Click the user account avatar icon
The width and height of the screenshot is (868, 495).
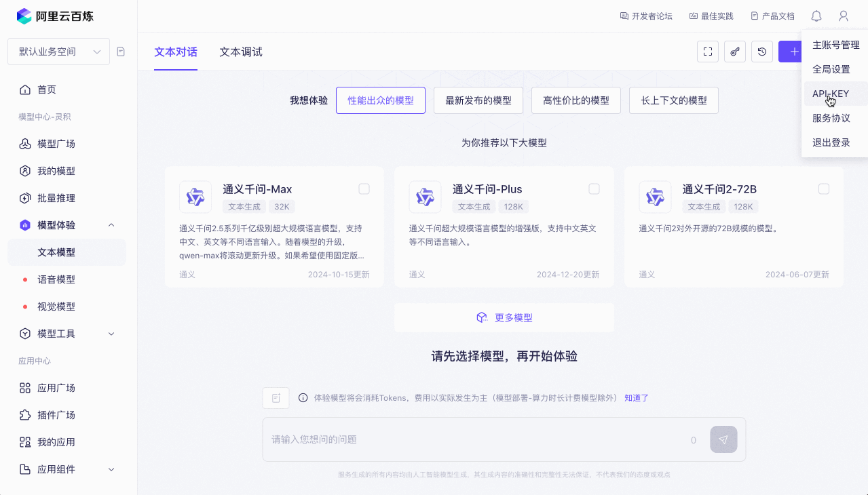[844, 16]
